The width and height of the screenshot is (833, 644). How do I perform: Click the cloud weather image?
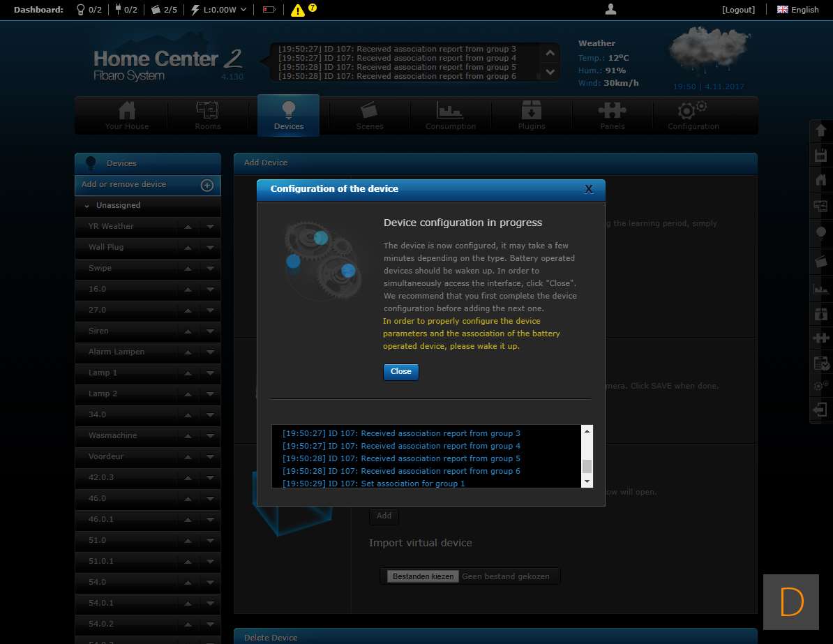tap(708, 50)
